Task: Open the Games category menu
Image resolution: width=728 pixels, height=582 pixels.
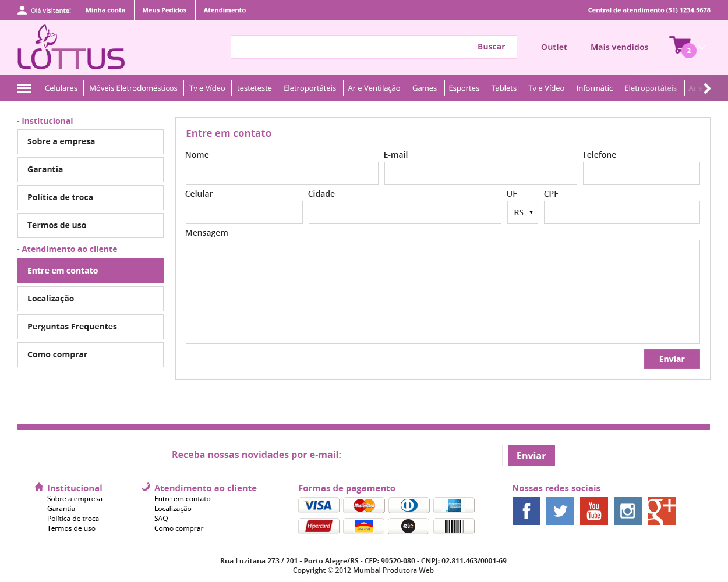Action: pyautogui.click(x=424, y=88)
